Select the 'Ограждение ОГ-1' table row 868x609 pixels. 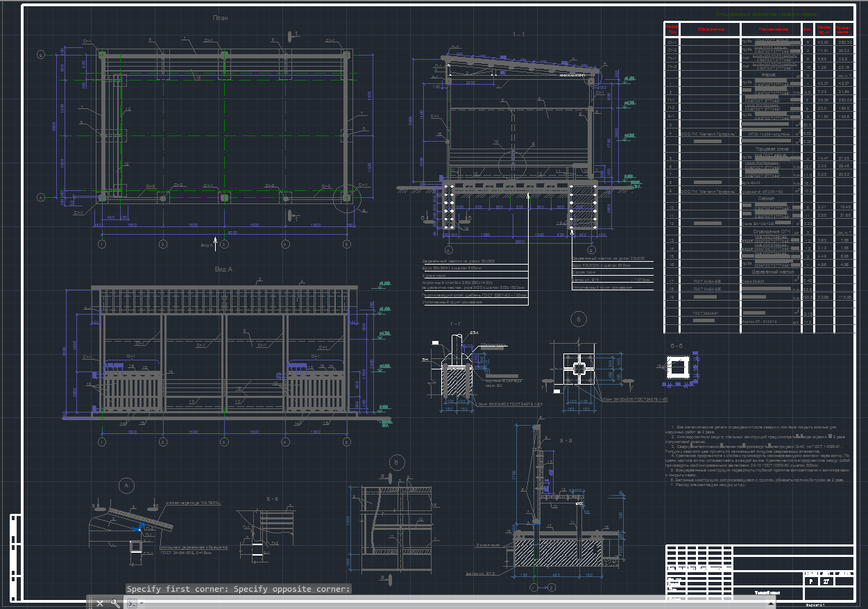771,232
